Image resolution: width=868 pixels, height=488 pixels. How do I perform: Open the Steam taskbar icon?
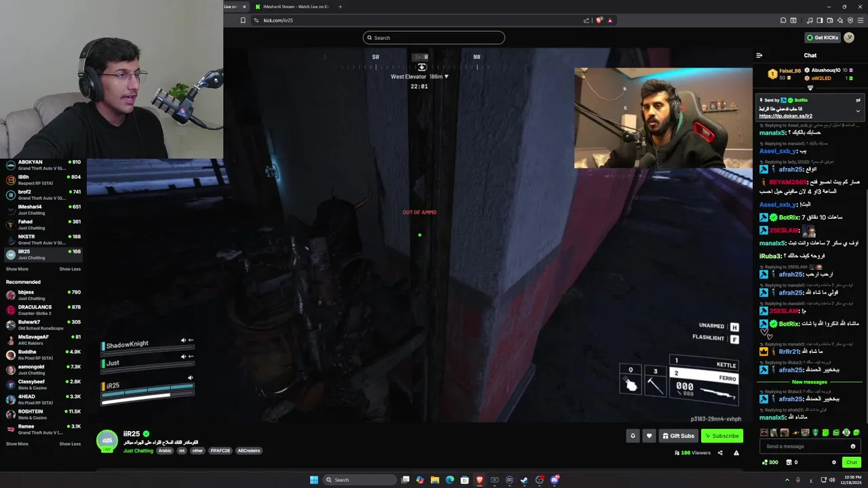(x=524, y=480)
